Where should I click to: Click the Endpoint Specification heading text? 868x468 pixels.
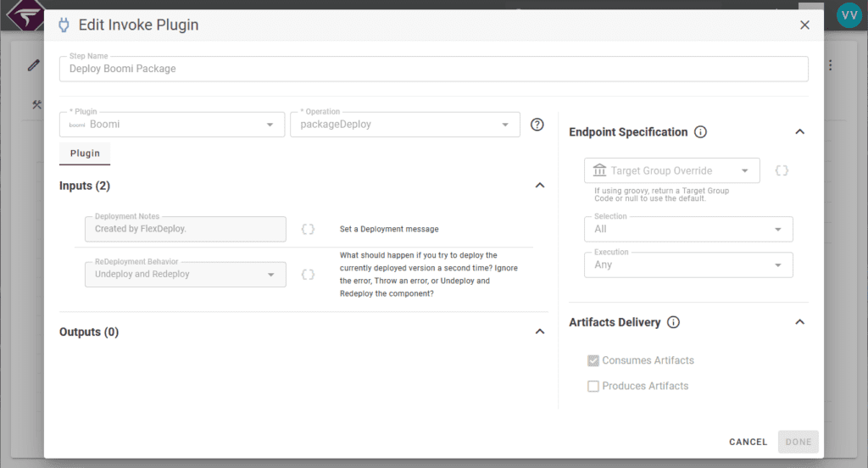628,131
